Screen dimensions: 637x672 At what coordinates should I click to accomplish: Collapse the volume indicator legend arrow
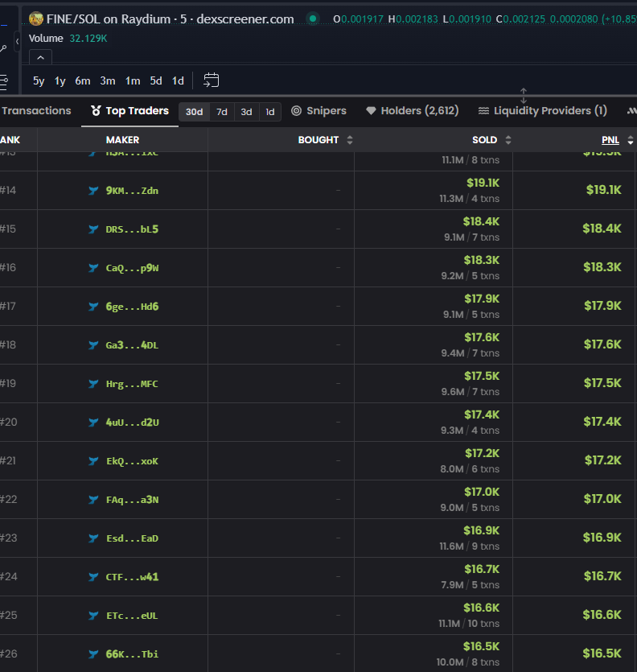(x=41, y=57)
